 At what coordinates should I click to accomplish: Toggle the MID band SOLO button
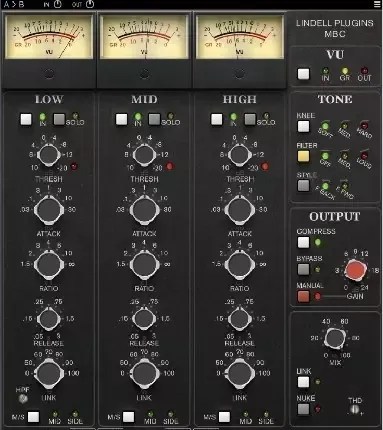coord(155,119)
